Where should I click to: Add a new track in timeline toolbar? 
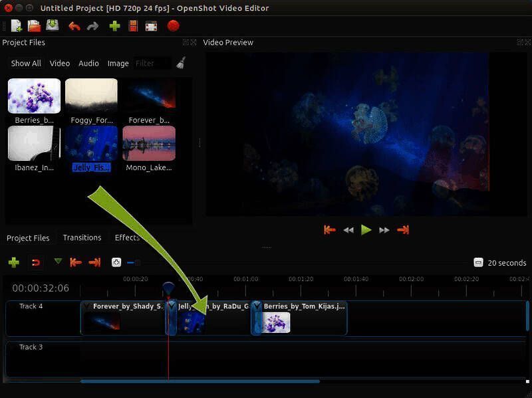tap(13, 262)
